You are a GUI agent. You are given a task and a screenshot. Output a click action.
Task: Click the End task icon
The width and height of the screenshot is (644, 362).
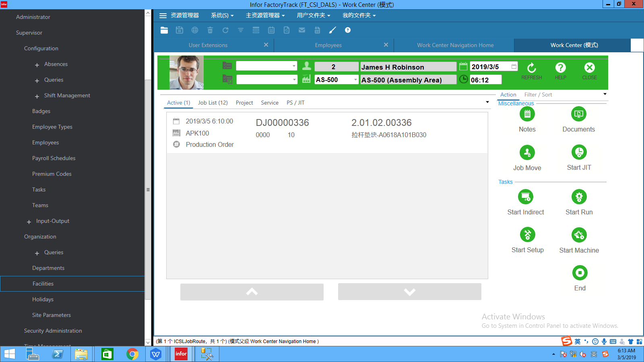tap(580, 273)
